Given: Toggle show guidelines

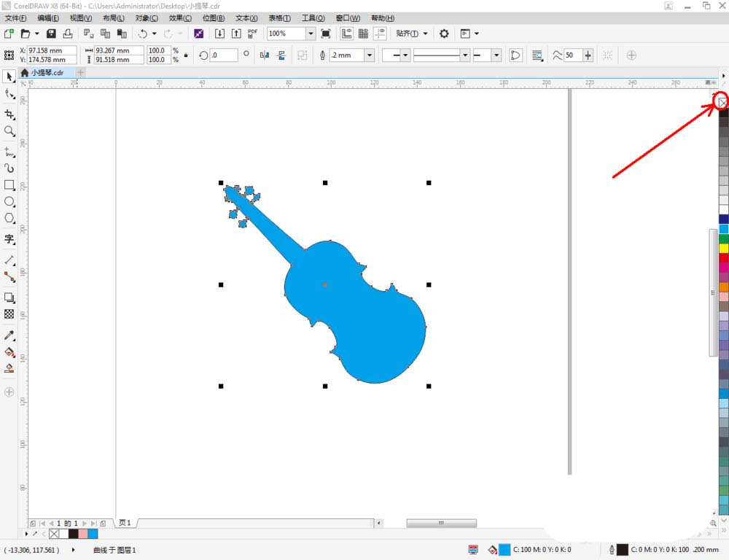Looking at the screenshot, I should [380, 34].
